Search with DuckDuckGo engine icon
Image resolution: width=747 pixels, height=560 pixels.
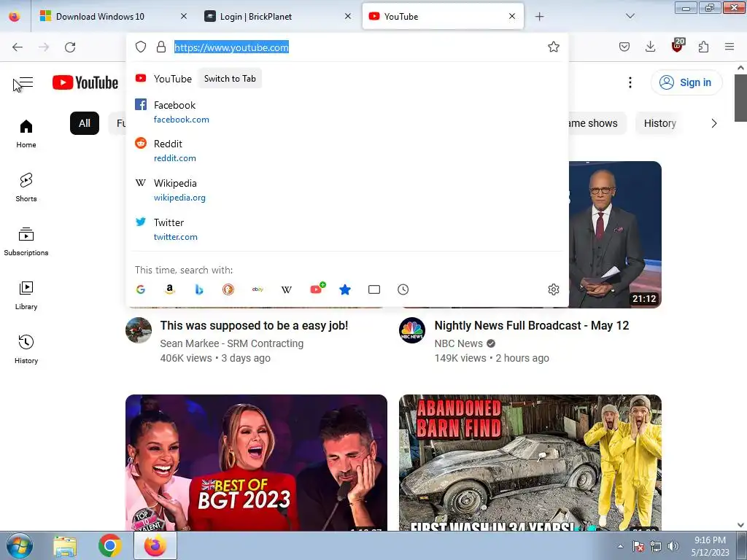point(228,289)
